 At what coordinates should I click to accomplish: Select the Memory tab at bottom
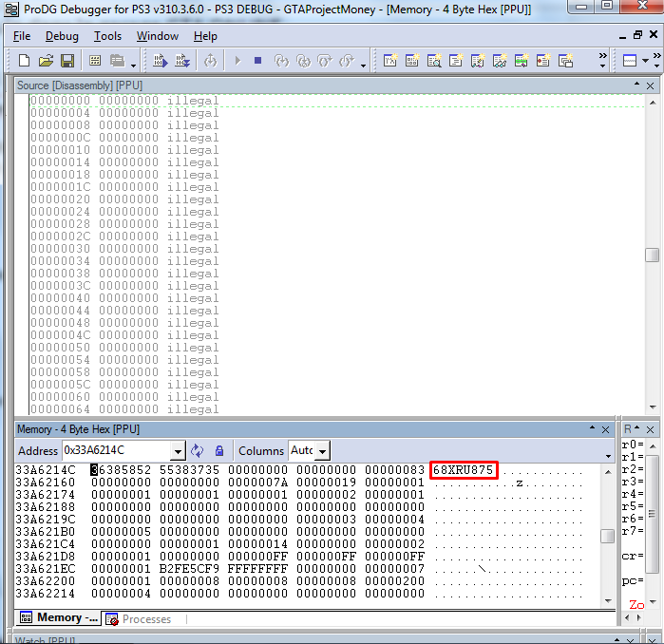coord(59,617)
